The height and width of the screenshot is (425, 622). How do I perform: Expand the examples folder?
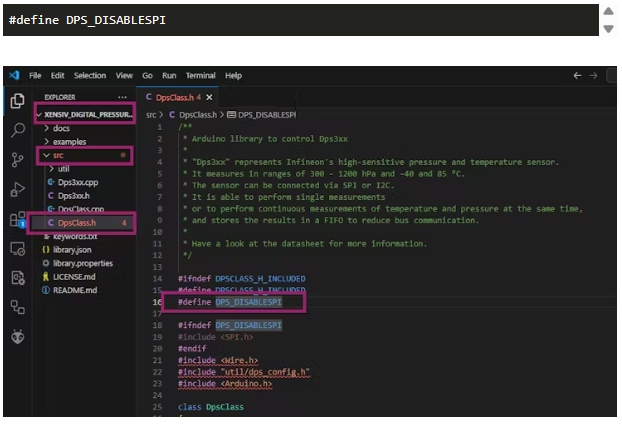tap(69, 142)
